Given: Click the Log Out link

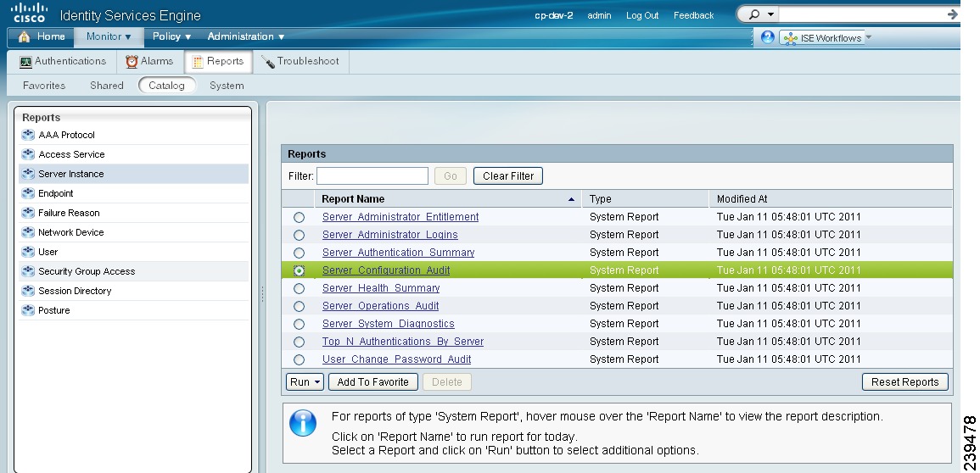Looking at the screenshot, I should click(642, 15).
